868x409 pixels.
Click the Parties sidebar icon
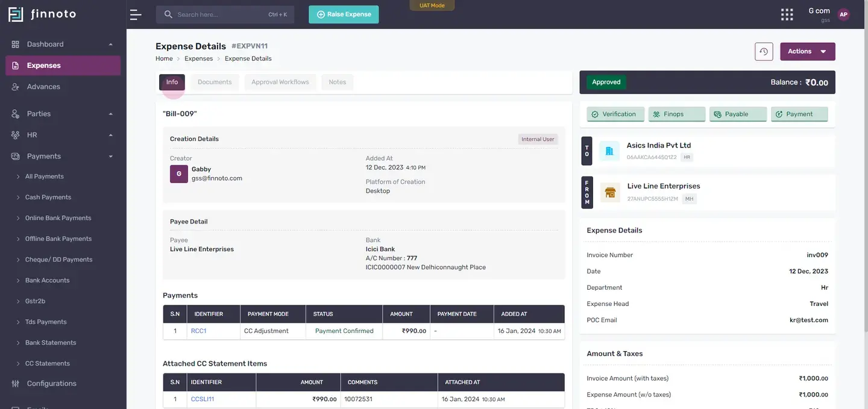[16, 114]
